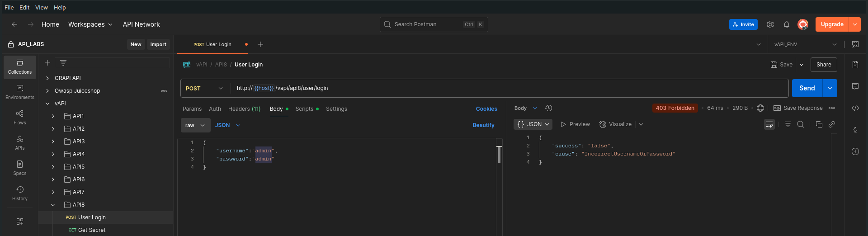Click the Save Response button
The image size is (868, 236).
pos(798,108)
